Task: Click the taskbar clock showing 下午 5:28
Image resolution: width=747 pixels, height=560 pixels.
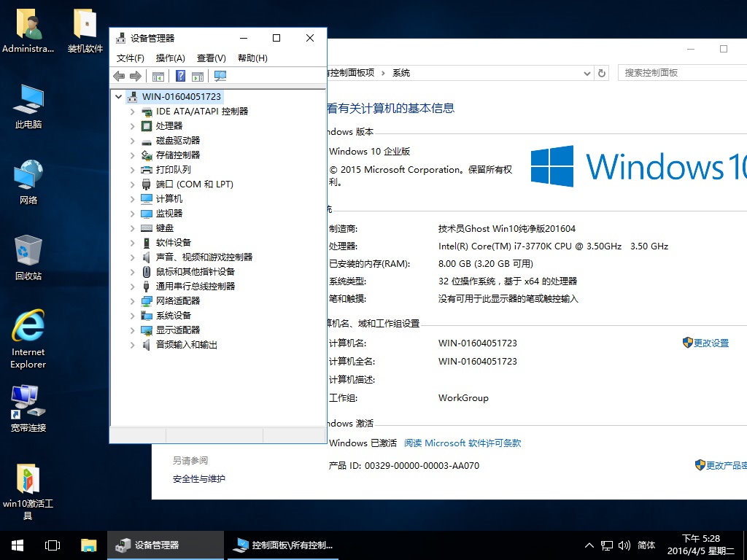Action: pyautogui.click(x=700, y=545)
